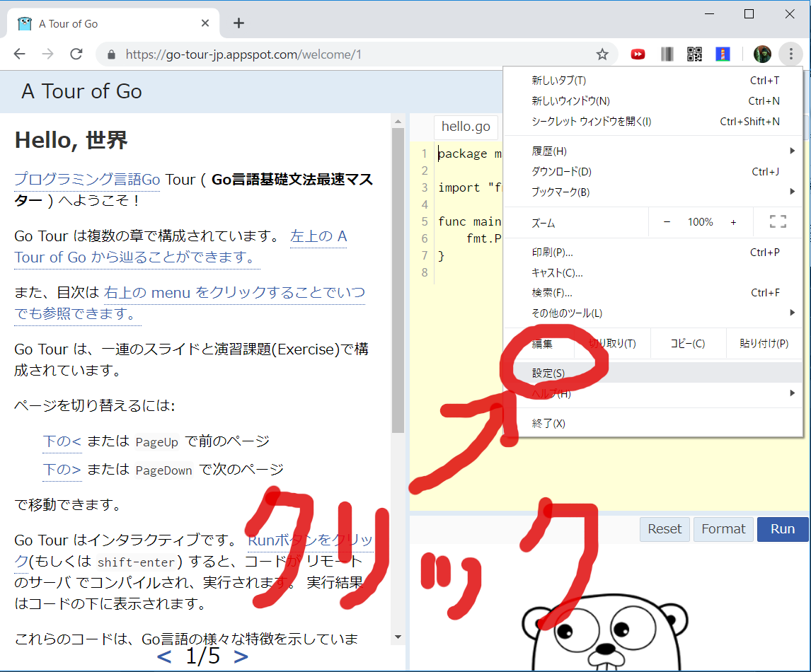Maximize the Chrome window

coord(749,14)
